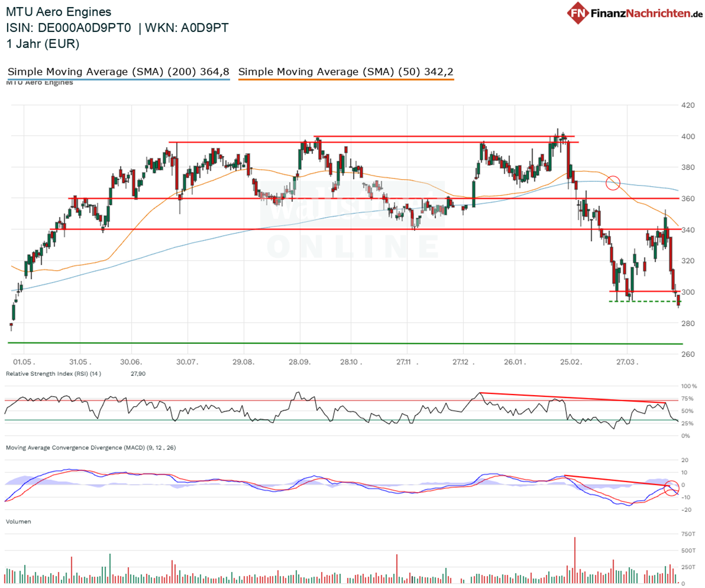Select the SMA (50) 342,2 legend entry
Image resolution: width=705 pixels, height=588 pixels.
point(346,72)
